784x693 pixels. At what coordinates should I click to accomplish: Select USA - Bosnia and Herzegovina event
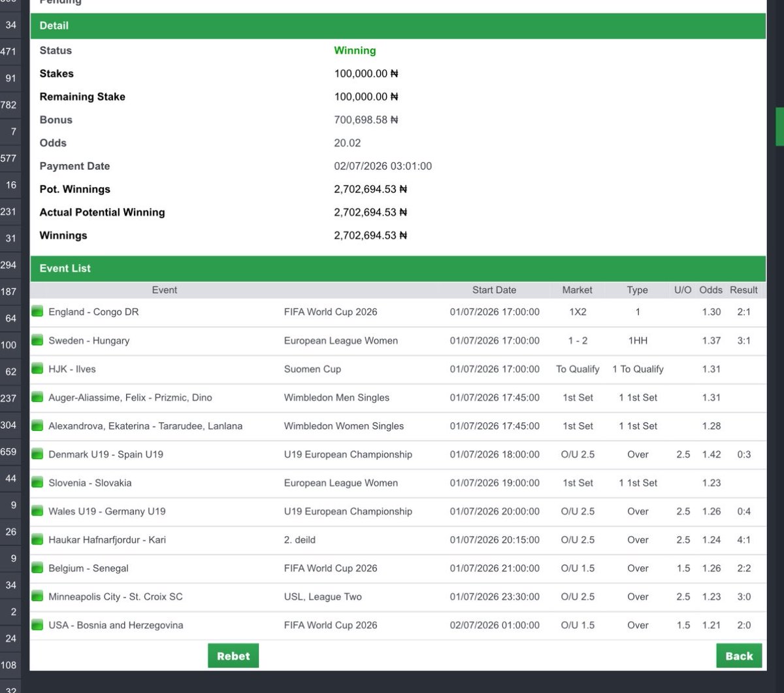(x=116, y=625)
